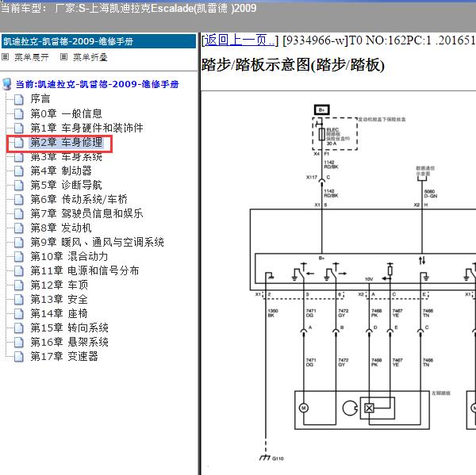Click the 当前车型 vehicle info header text
476x475 pixels.
pyautogui.click(x=129, y=8)
